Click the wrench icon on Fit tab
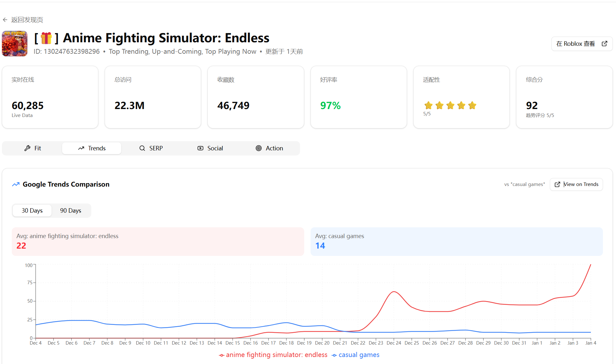This screenshot has width=616, height=364. coord(27,148)
